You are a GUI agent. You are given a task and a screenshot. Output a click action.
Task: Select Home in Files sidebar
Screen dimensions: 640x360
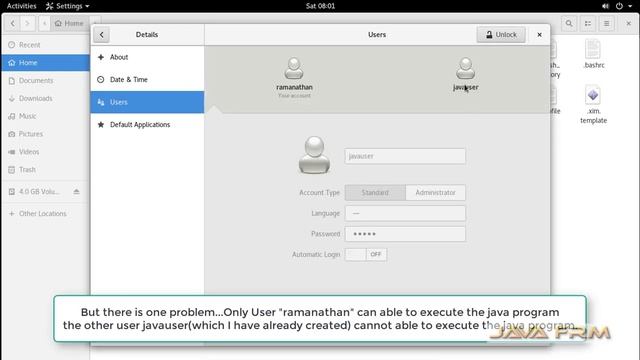(x=45, y=62)
